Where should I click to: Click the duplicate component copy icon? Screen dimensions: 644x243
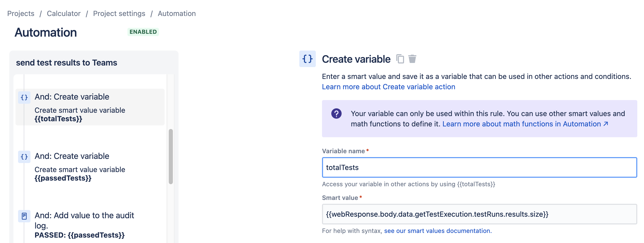(x=400, y=59)
